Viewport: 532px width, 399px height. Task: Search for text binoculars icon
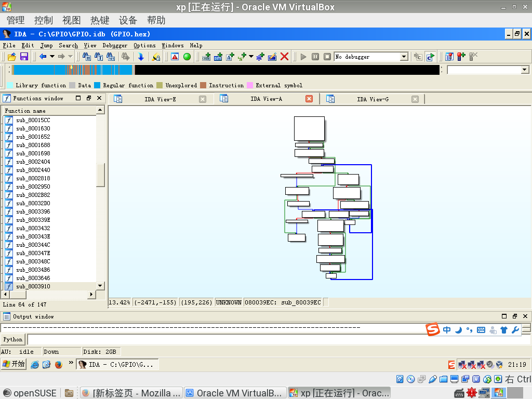tap(99, 57)
